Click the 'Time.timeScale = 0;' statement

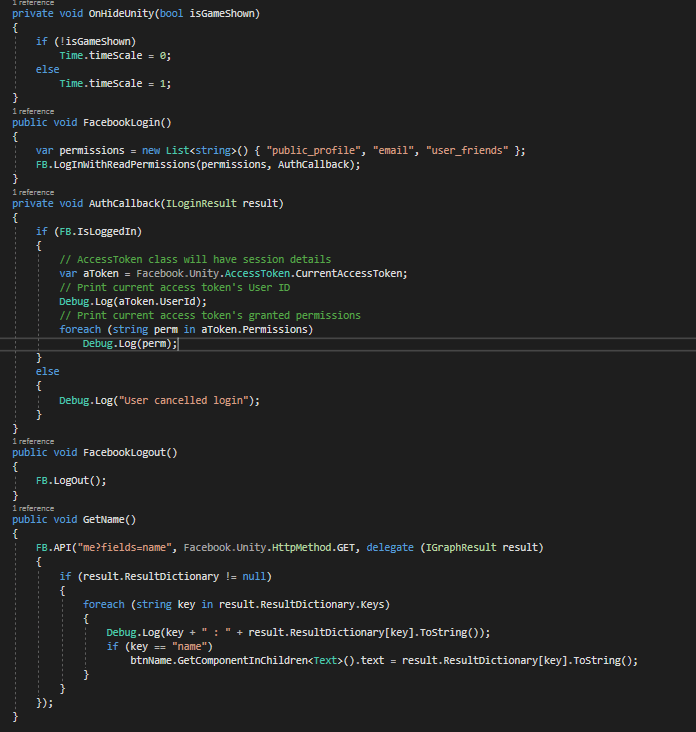(x=115, y=56)
